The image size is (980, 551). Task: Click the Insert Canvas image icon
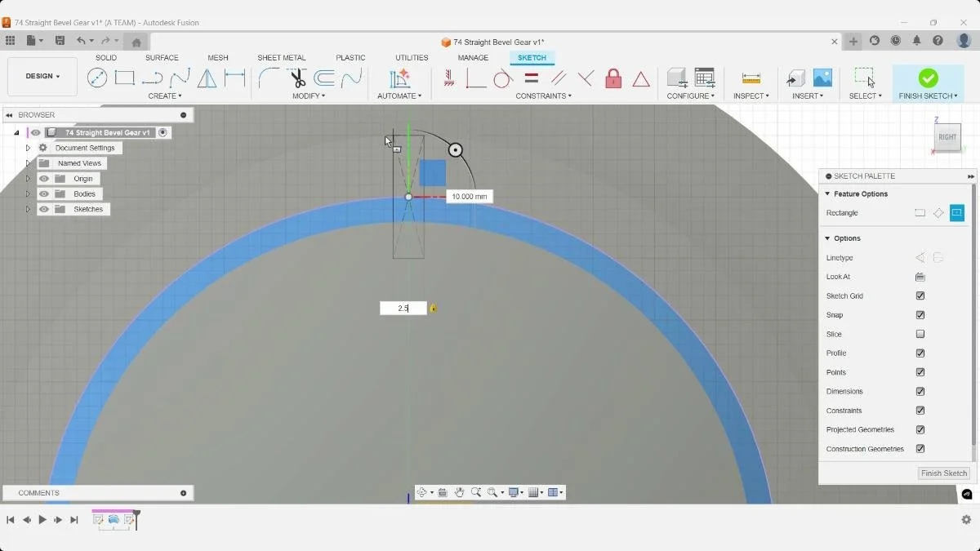point(822,78)
